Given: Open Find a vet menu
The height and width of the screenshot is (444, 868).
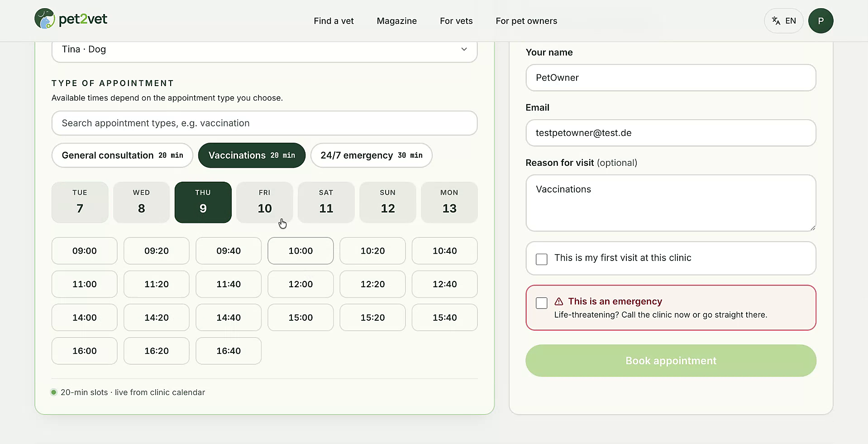Looking at the screenshot, I should pyautogui.click(x=334, y=21).
